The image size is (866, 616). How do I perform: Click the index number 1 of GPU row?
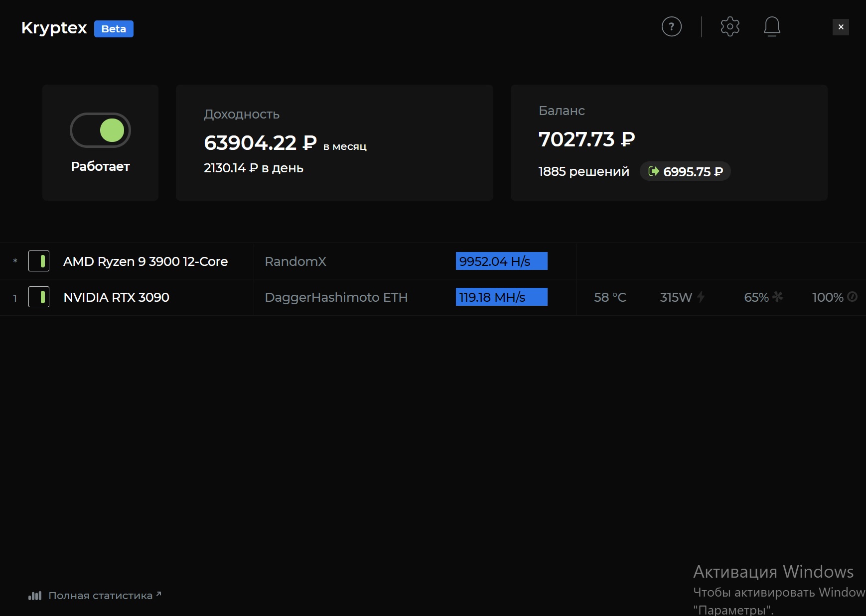[x=15, y=298]
